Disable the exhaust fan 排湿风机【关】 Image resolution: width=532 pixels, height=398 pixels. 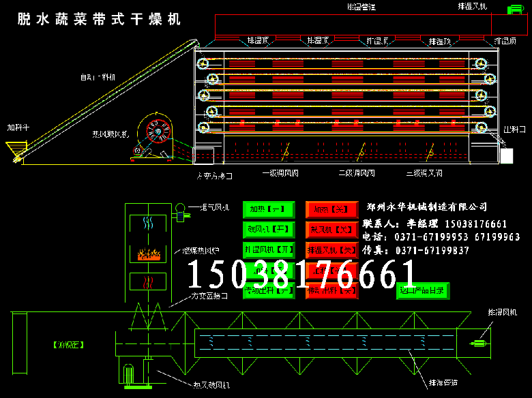[331, 249]
